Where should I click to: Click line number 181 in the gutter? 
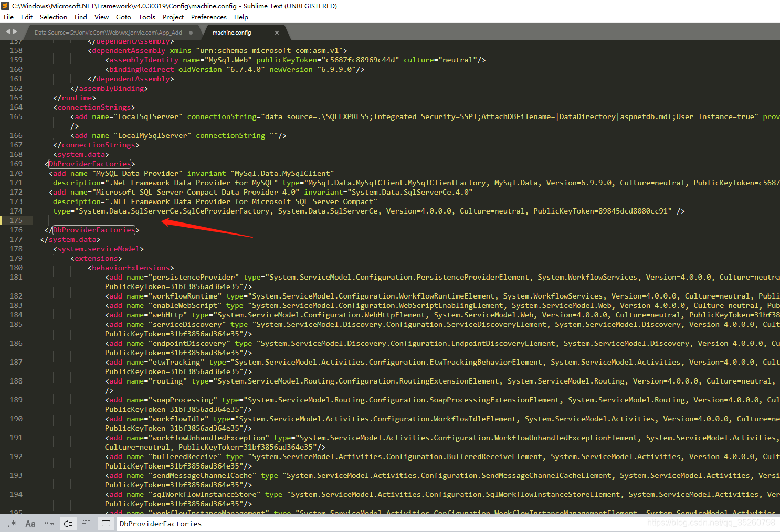point(16,277)
